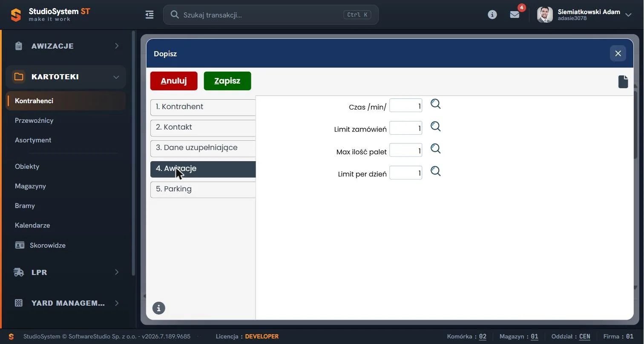Open Bramy in the sidebar

tap(25, 206)
